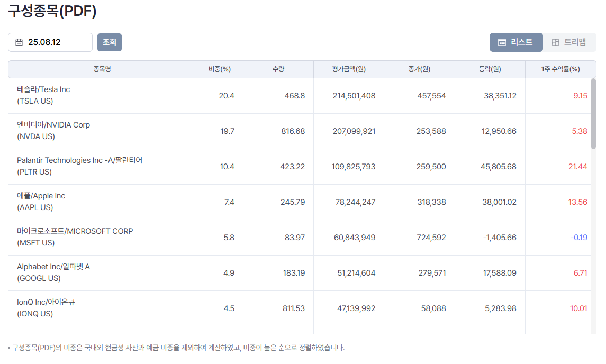Click Palantir quantity 423.22
The width and height of the screenshot is (606, 364).
pos(293,167)
